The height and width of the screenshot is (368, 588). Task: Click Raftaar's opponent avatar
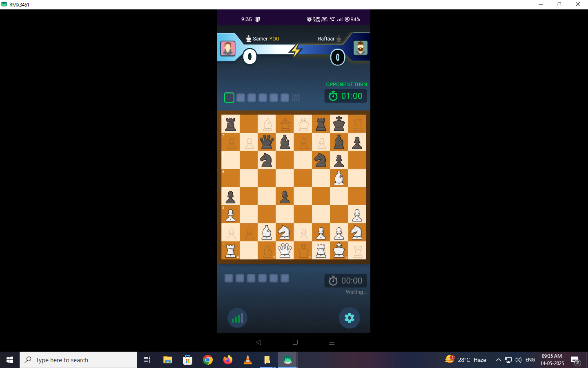click(x=360, y=48)
